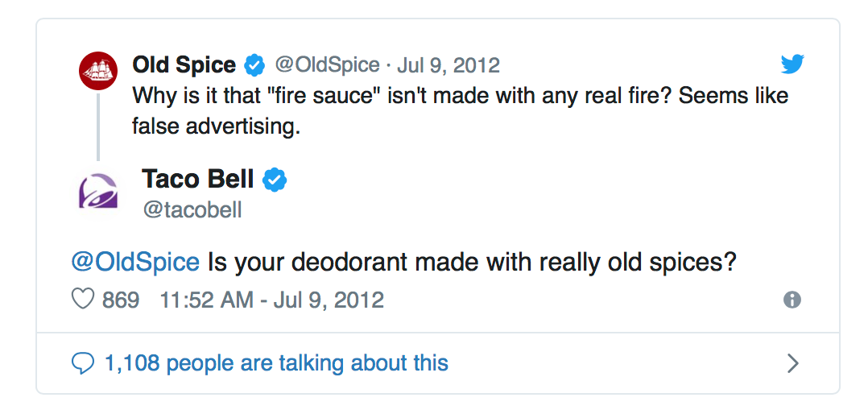Click the Taco Bell bell logo avatar
Viewport: 868px width, 414px height.
98,191
